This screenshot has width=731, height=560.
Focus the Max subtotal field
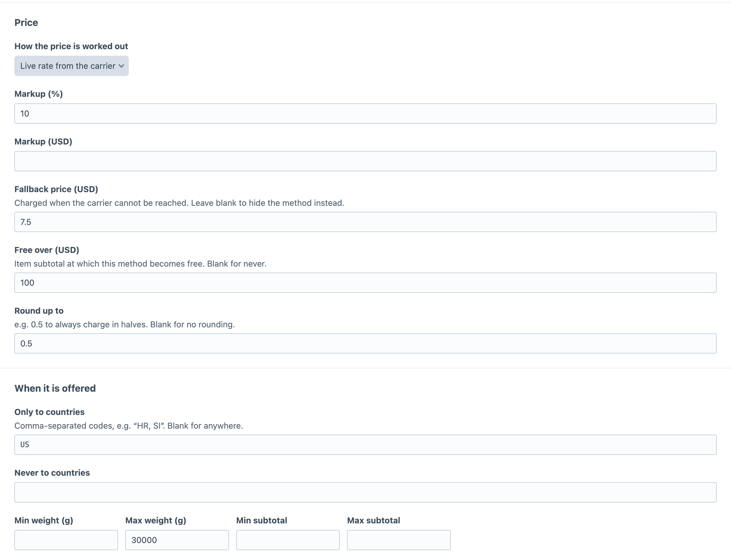coord(399,540)
